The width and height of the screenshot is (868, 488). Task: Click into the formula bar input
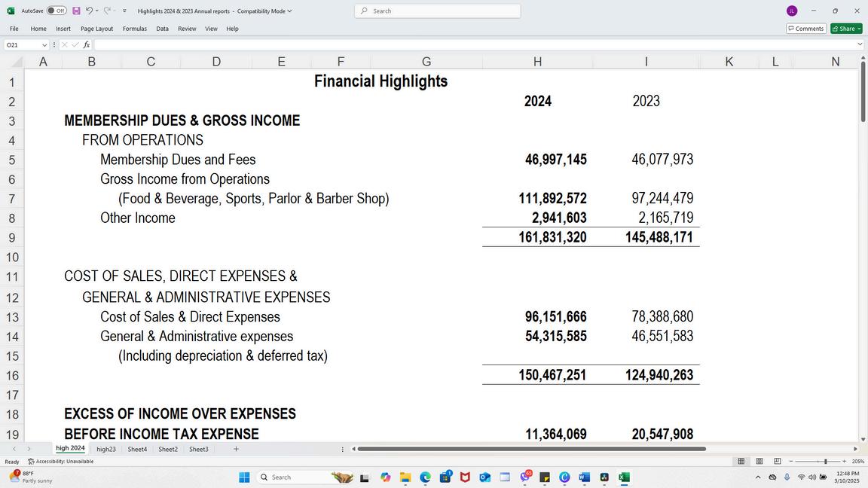pyautogui.click(x=474, y=45)
